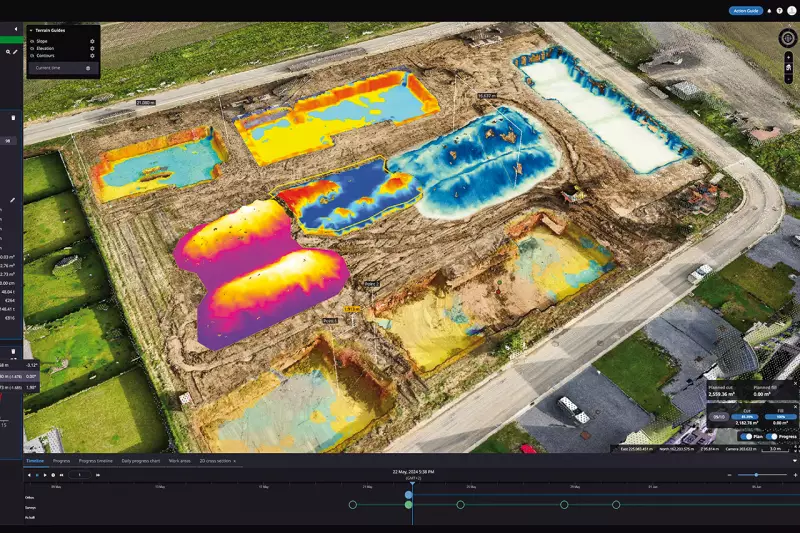This screenshot has width=800, height=533.
Task: Open notifications bell icon
Action: 769,11
